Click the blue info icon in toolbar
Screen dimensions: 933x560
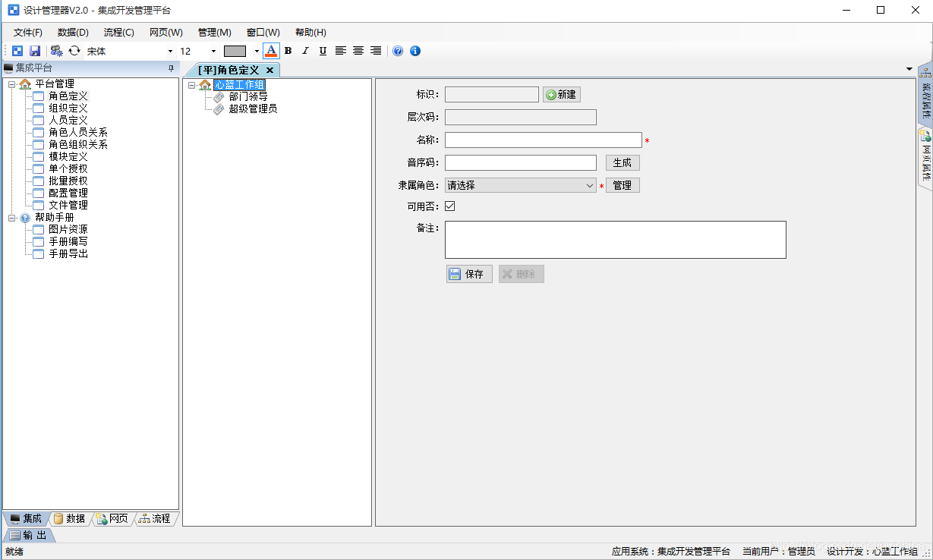[x=415, y=51]
